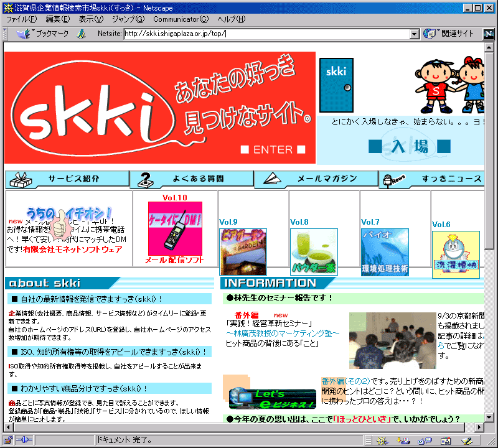498x448 pixels.
Task: Click the Vol.8 text label
Action: point(299,222)
